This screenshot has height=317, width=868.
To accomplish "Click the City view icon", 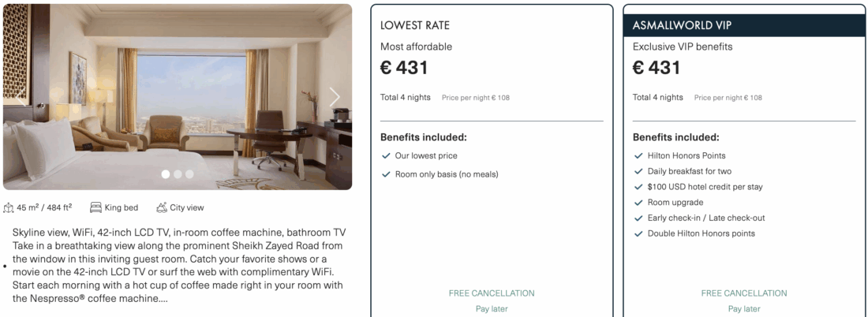I will [162, 208].
